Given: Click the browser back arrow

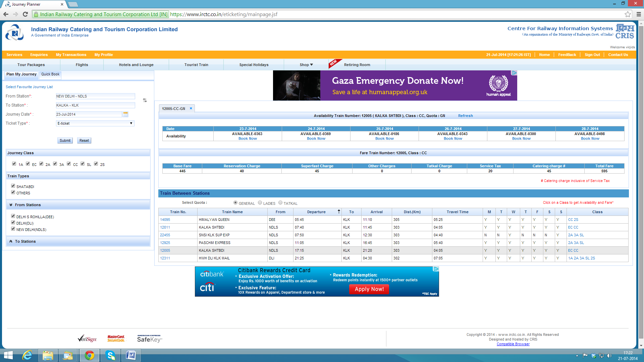Looking at the screenshot, I should [6, 14].
